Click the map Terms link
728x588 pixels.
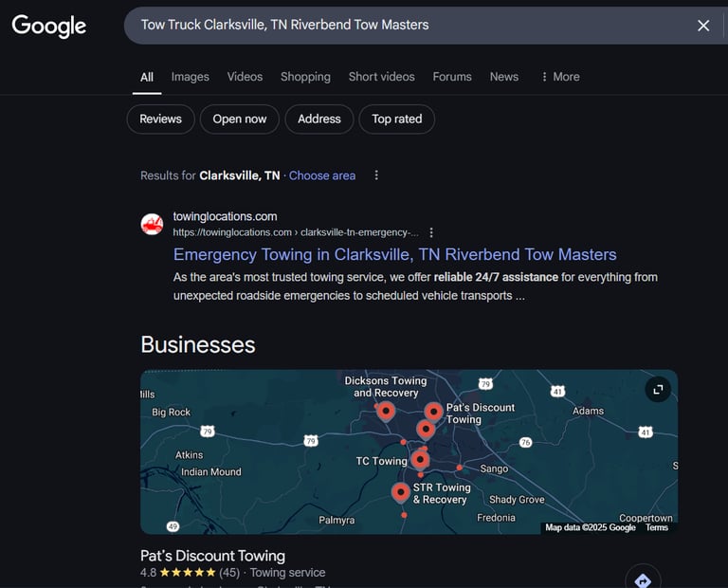657,527
